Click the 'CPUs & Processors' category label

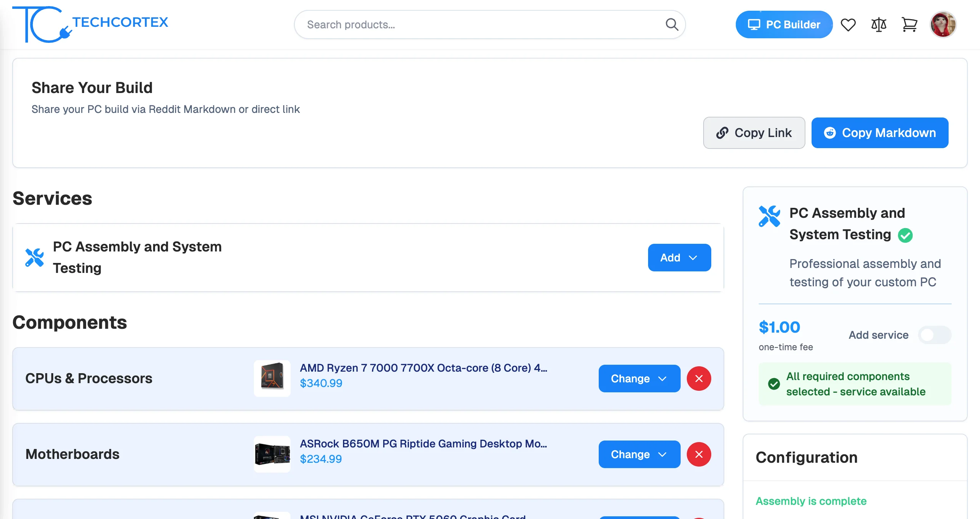(89, 379)
